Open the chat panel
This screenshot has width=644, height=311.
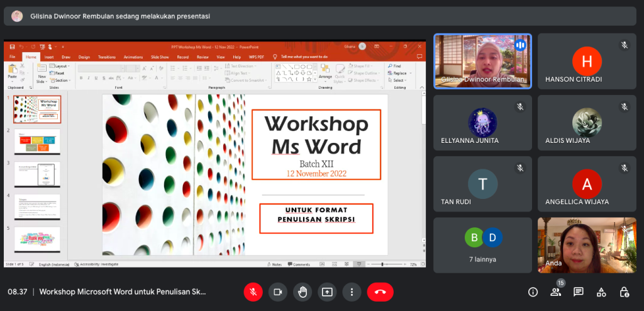coord(579,292)
